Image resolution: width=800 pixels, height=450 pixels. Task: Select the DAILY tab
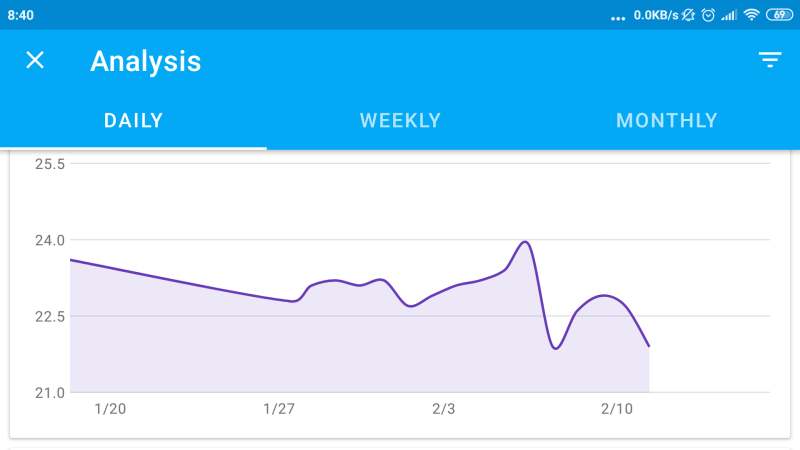point(133,121)
